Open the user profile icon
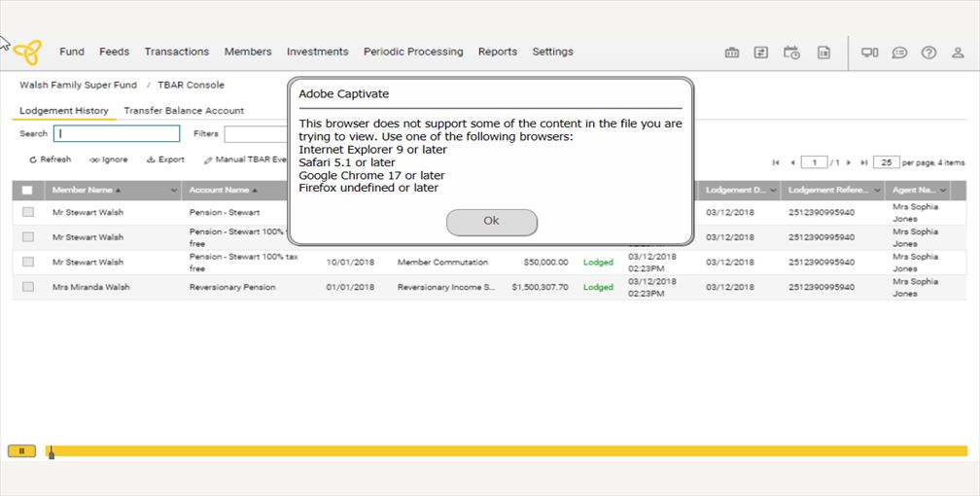 958,53
